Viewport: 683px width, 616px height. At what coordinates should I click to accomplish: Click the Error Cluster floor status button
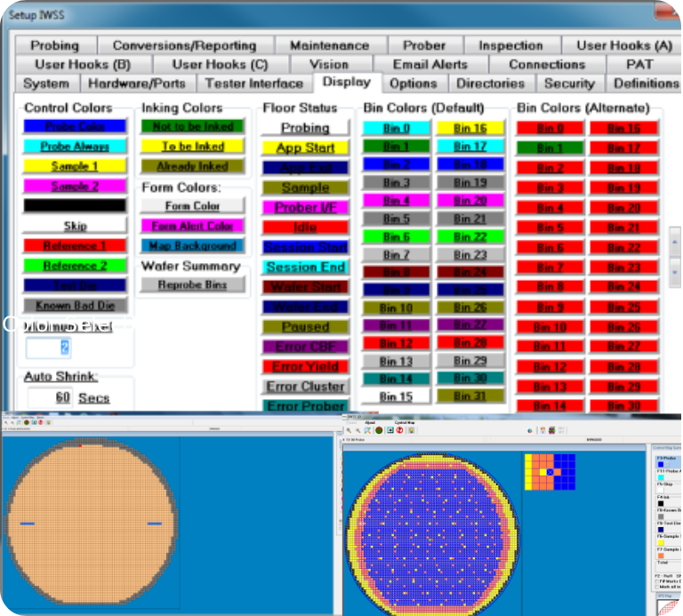pyautogui.click(x=305, y=386)
